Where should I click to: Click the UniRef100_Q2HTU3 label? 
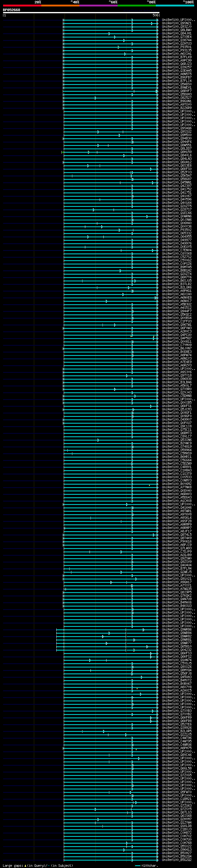click(177, 43)
